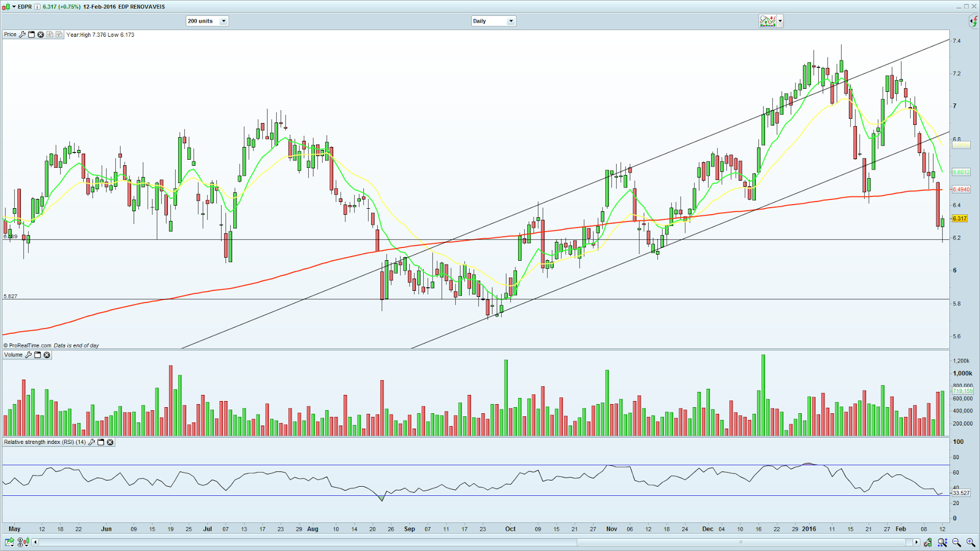This screenshot has height=551, width=980.
Task: Remove the Price panel
Action: coord(40,34)
